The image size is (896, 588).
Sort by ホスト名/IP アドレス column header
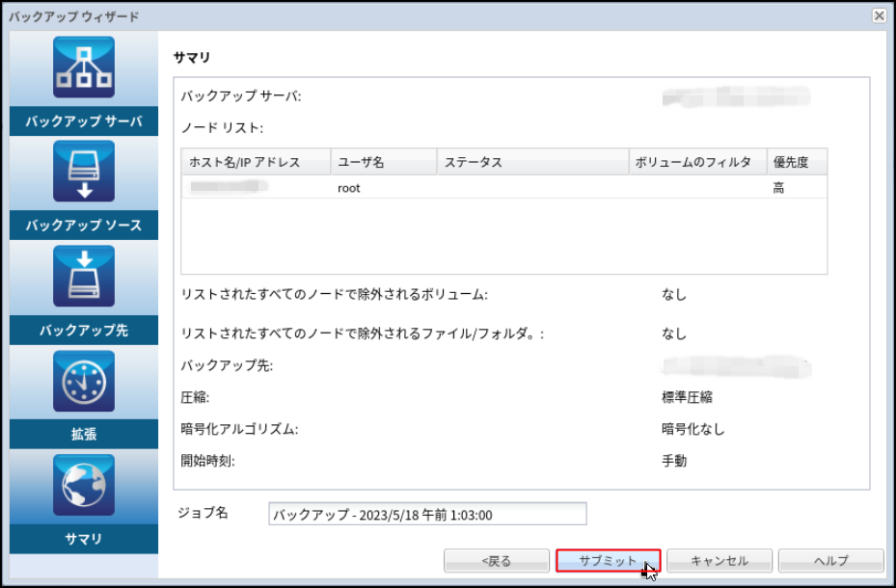pyautogui.click(x=256, y=162)
